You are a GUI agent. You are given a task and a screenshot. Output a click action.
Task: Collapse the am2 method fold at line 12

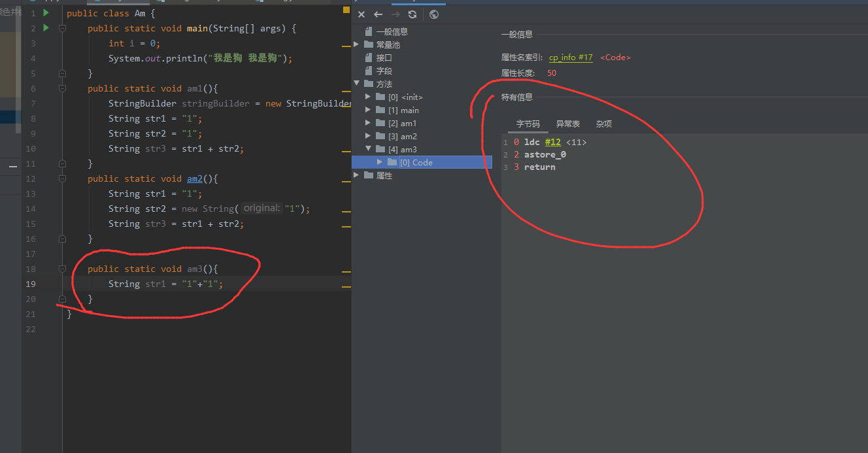pyautogui.click(x=62, y=179)
